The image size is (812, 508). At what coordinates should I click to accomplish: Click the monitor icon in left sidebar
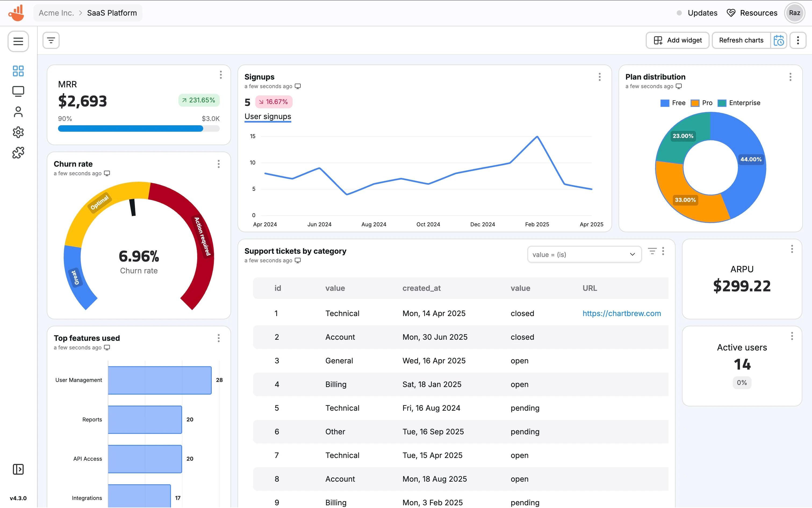[x=18, y=91]
